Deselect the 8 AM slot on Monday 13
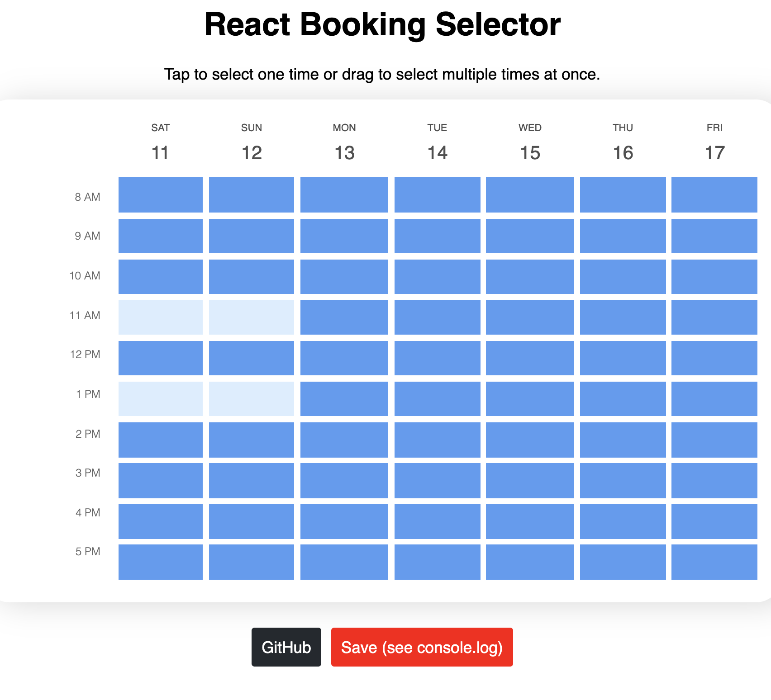 (344, 196)
